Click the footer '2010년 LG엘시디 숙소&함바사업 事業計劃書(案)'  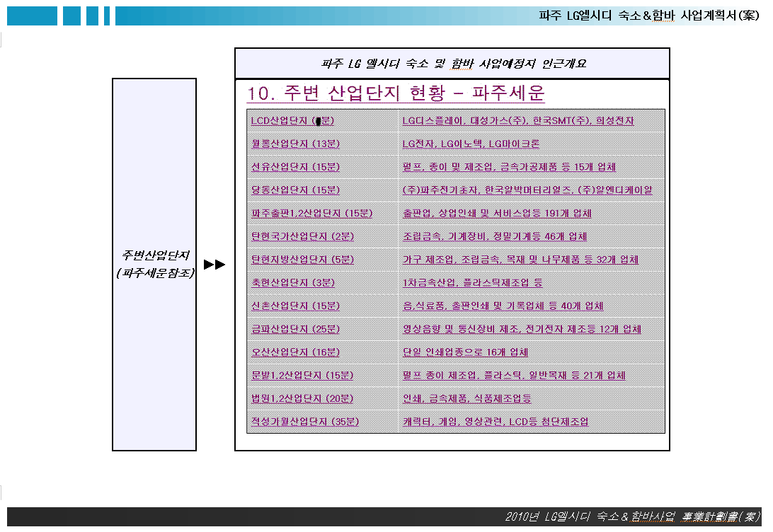(633, 516)
